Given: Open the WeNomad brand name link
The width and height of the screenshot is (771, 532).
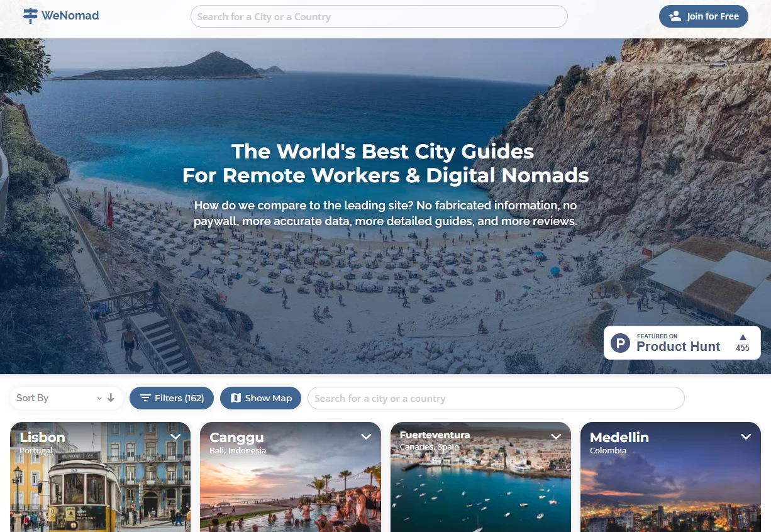Looking at the screenshot, I should [x=70, y=16].
